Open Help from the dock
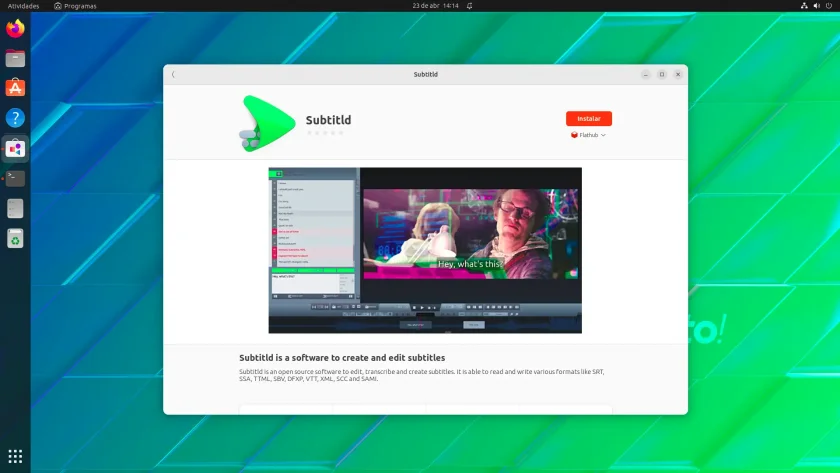The image size is (840, 473). [x=15, y=118]
